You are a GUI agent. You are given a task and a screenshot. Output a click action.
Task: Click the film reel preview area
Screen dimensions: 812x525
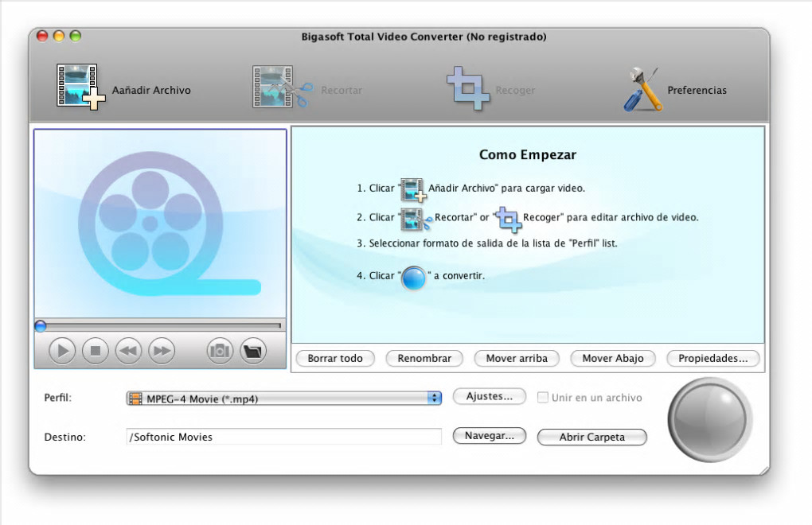pyautogui.click(x=160, y=224)
